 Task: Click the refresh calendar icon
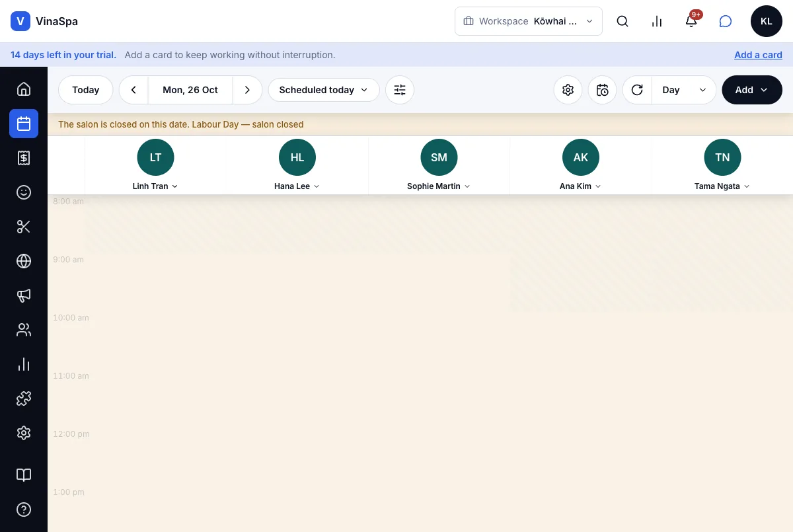[637, 90]
